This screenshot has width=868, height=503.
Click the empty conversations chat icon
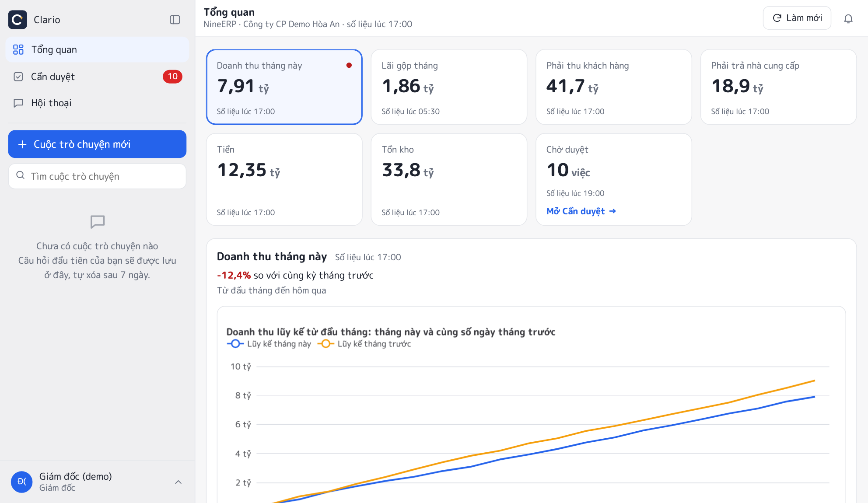click(98, 222)
